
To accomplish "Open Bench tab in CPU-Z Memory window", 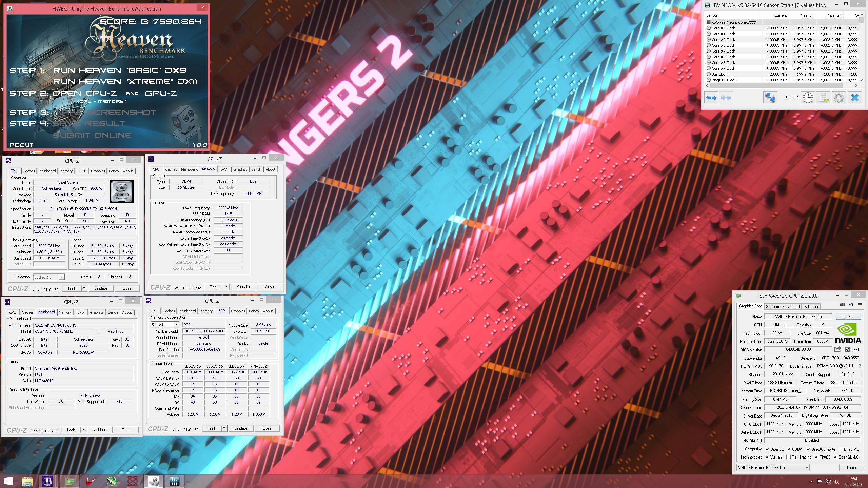I will coord(256,169).
